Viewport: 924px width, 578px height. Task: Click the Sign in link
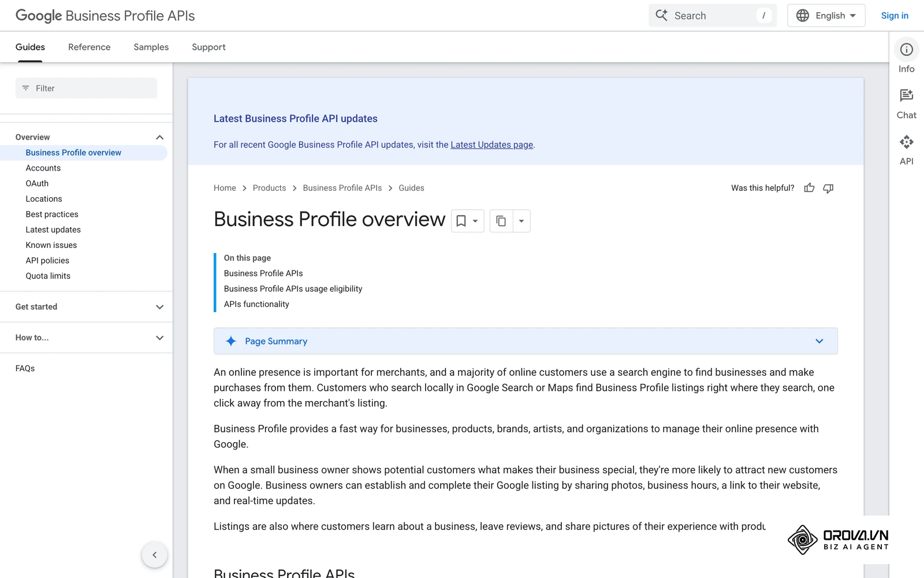tap(895, 16)
